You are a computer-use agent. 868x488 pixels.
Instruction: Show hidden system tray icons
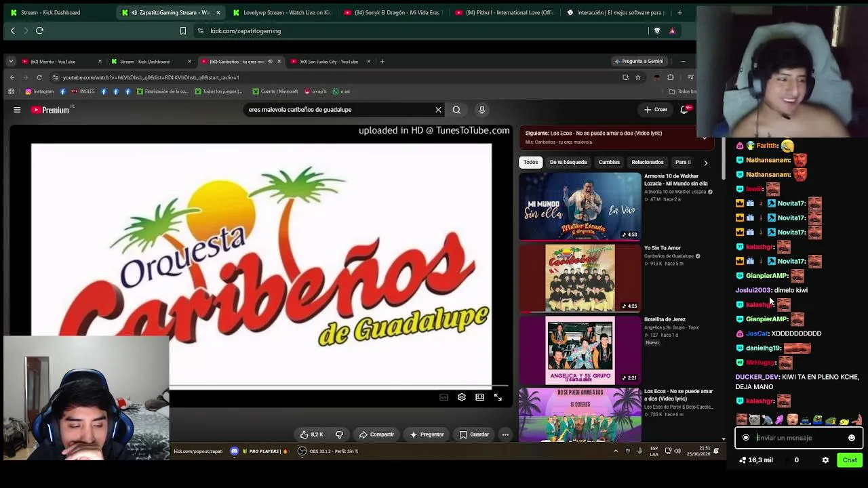[616, 451]
